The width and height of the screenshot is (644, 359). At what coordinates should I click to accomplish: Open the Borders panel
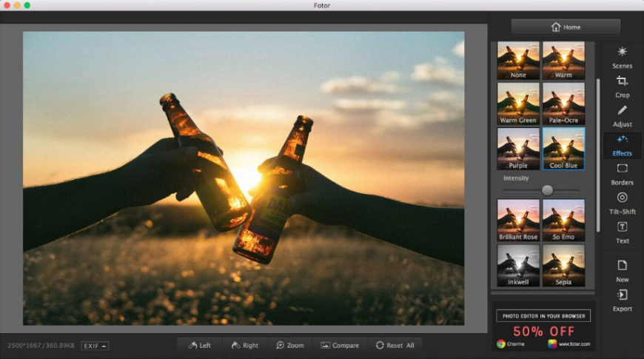(622, 173)
